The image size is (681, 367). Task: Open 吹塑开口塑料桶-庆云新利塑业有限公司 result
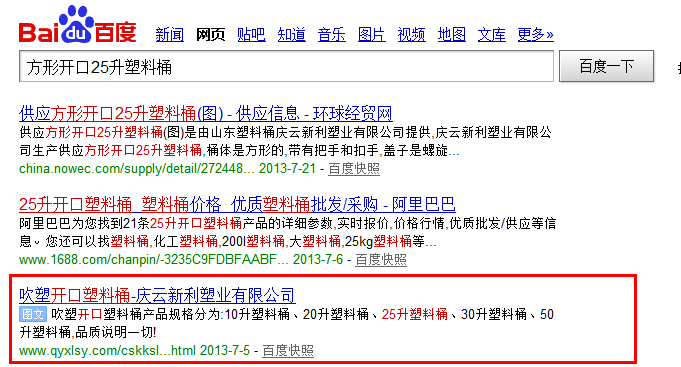tap(157, 296)
